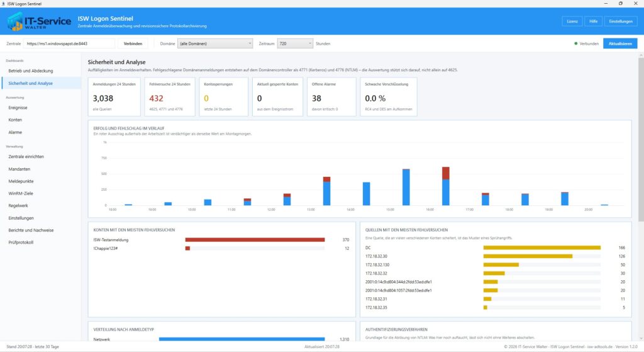The height and width of the screenshot is (352, 644).
Task: Click the app icon in the title bar
Action: click(x=4, y=3)
